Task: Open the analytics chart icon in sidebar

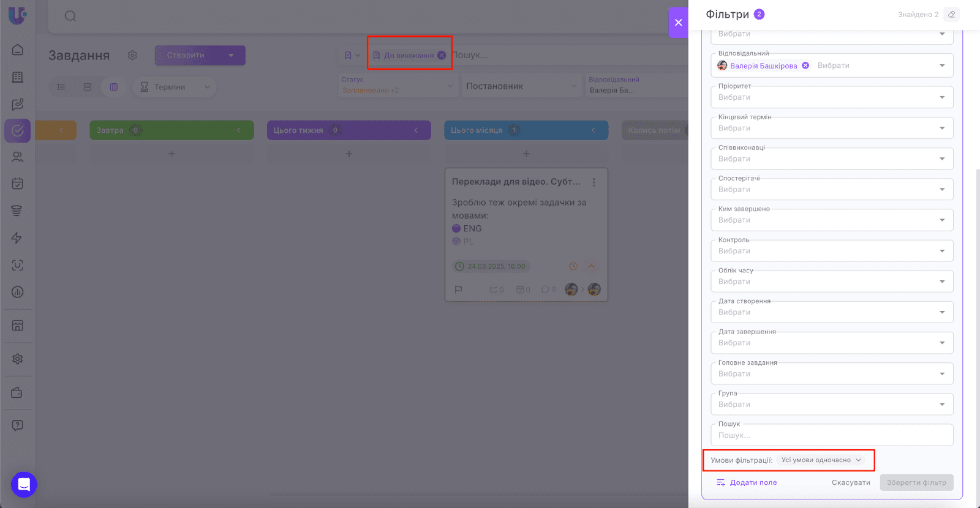Action: pos(18,292)
